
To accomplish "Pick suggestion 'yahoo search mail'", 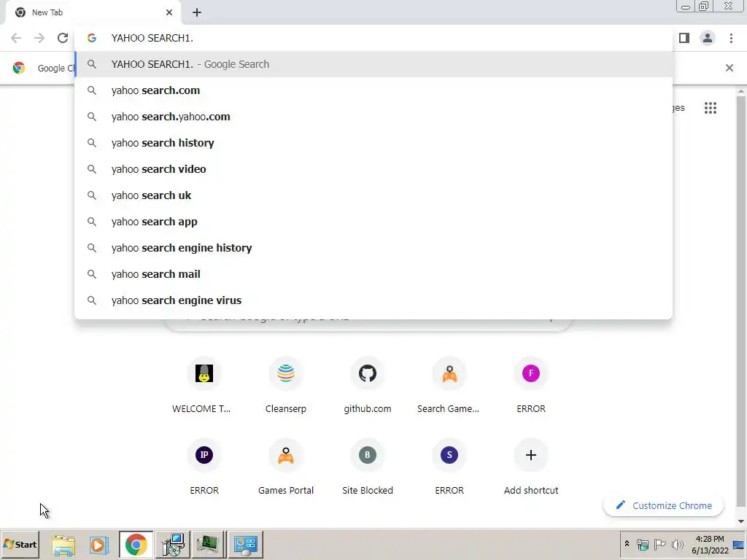I will pos(374,274).
